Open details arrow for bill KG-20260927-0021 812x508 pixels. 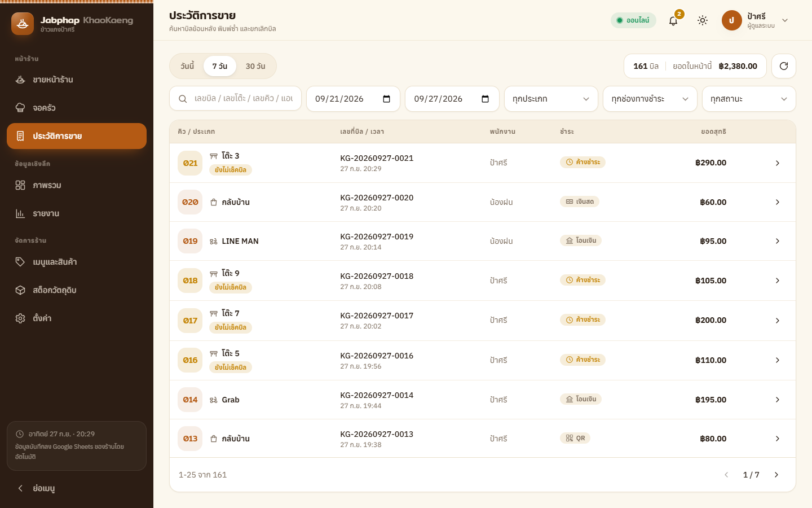coord(778,163)
